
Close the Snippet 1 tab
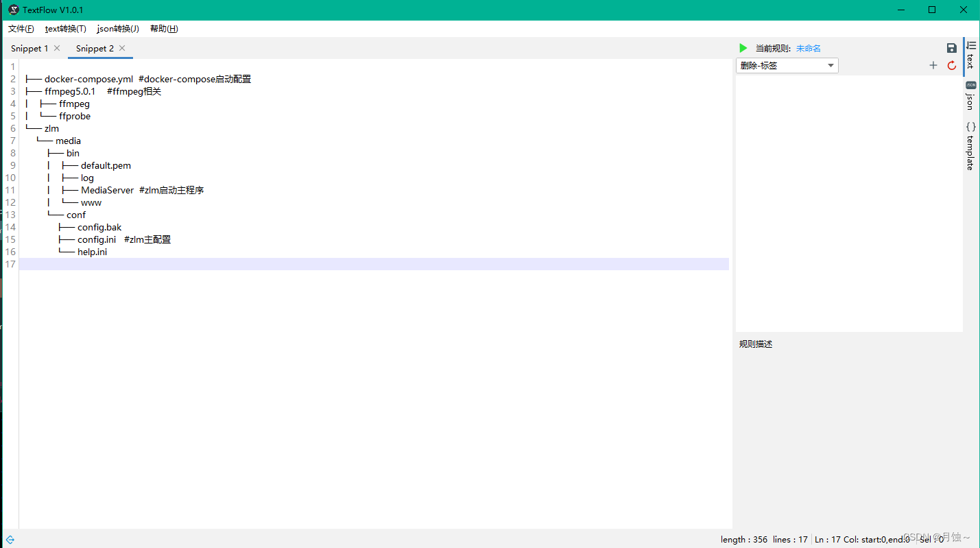pyautogui.click(x=57, y=48)
